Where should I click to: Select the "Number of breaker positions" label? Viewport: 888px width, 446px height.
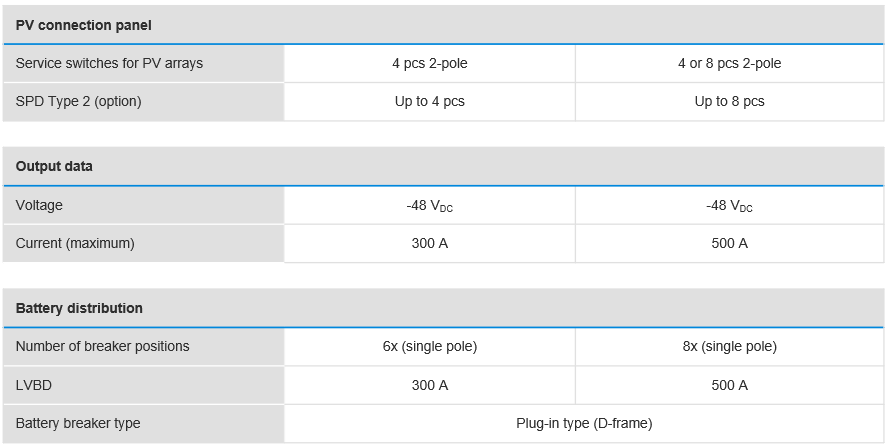point(102,347)
